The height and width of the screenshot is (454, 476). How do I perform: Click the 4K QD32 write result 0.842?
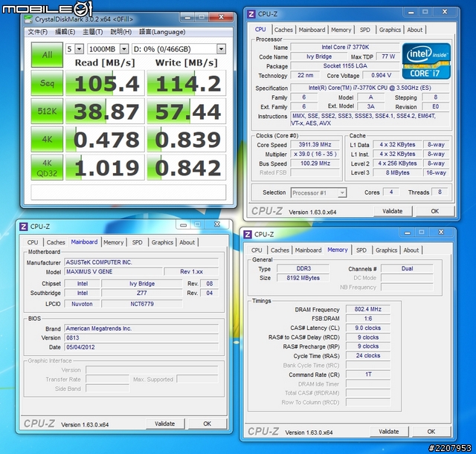tap(187, 167)
